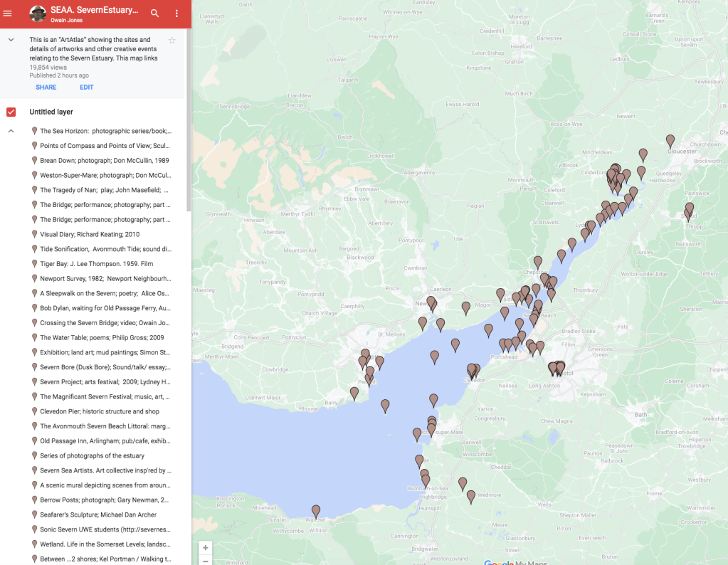Click the map pin near Gloucester
728x565 pixels.
pyautogui.click(x=670, y=140)
